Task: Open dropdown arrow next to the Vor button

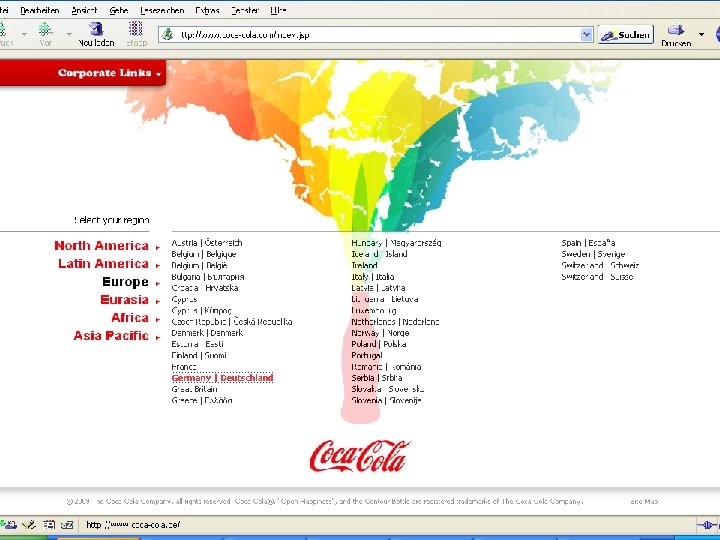Action: tap(69, 34)
